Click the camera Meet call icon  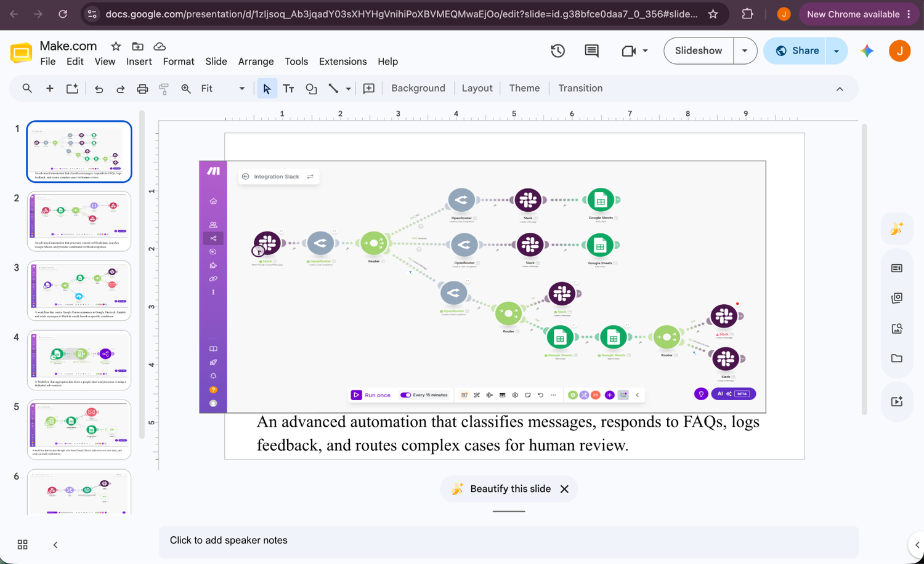[628, 51]
